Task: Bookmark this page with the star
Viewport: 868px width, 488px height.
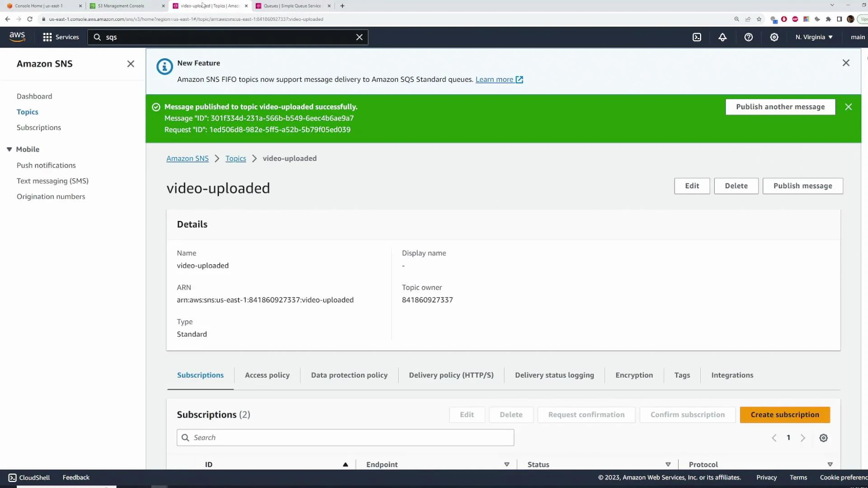Action: tap(759, 19)
